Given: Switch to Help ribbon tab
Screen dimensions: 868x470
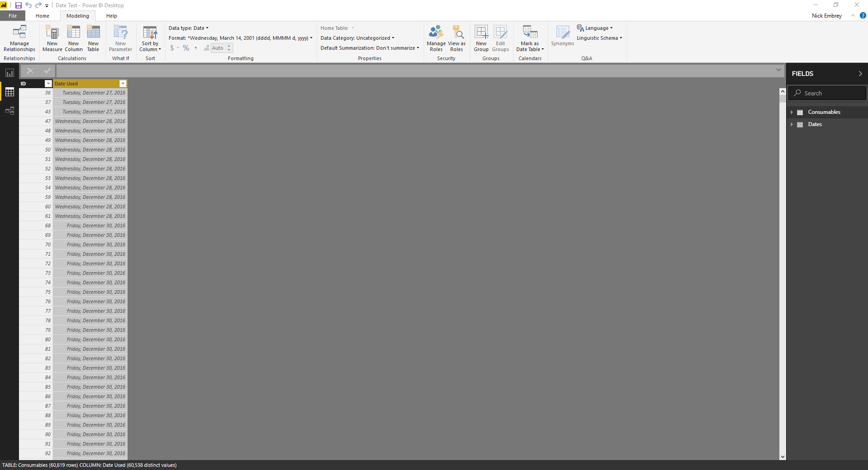Looking at the screenshot, I should pos(112,16).
